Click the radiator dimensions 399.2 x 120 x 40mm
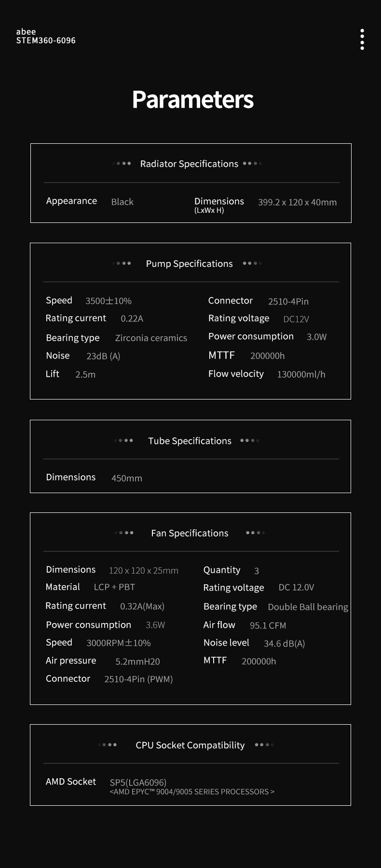Image resolution: width=381 pixels, height=868 pixels. click(x=297, y=202)
